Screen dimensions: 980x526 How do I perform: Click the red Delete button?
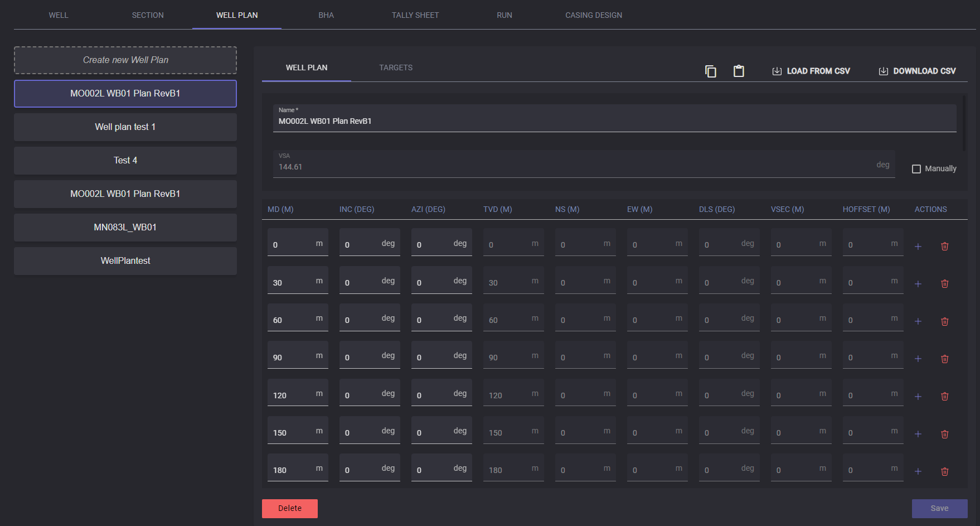point(289,508)
